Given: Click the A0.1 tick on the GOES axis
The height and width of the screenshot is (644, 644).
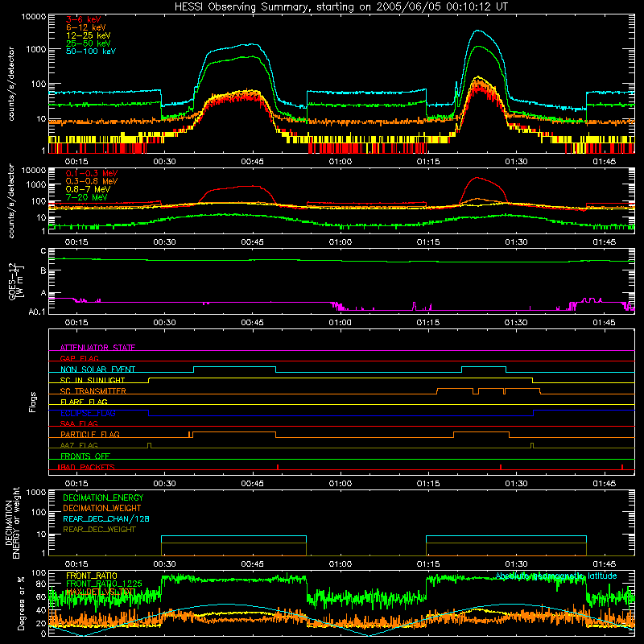Looking at the screenshot, I should pos(37,312).
